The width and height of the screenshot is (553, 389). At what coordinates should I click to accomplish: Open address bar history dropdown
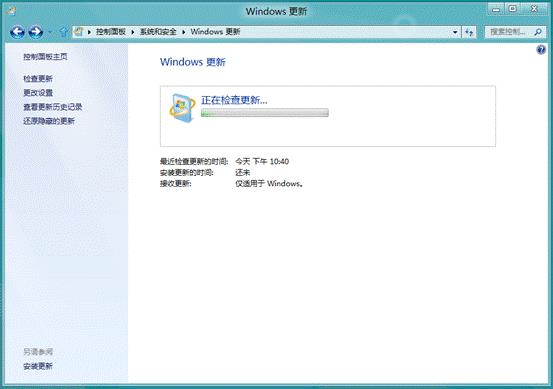coord(455,32)
